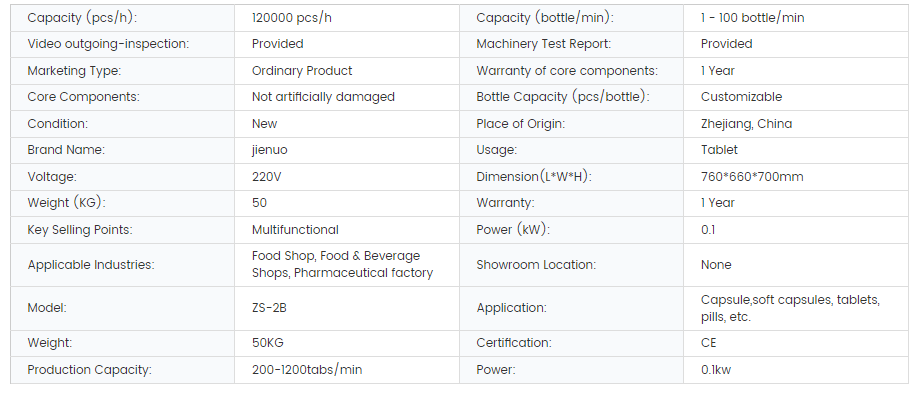Click the 760*660*700mm dimension value
This screenshot has width=917, height=401.
(751, 176)
